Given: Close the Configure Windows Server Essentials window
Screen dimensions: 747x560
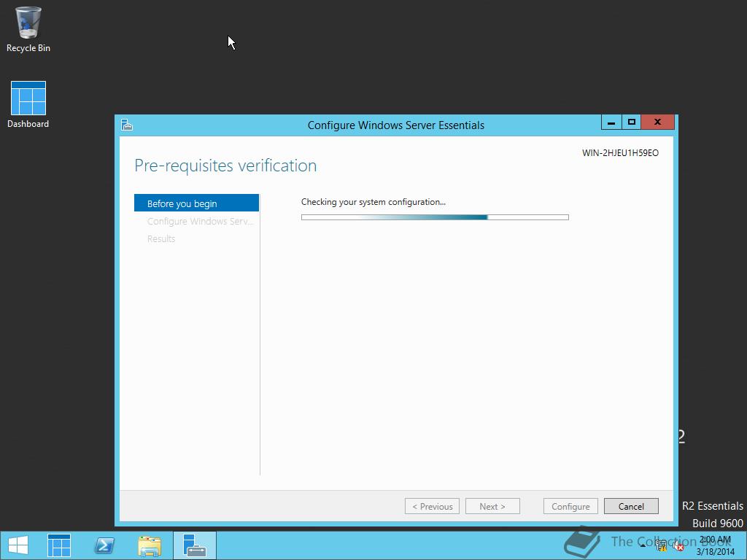Looking at the screenshot, I should pyautogui.click(x=657, y=122).
